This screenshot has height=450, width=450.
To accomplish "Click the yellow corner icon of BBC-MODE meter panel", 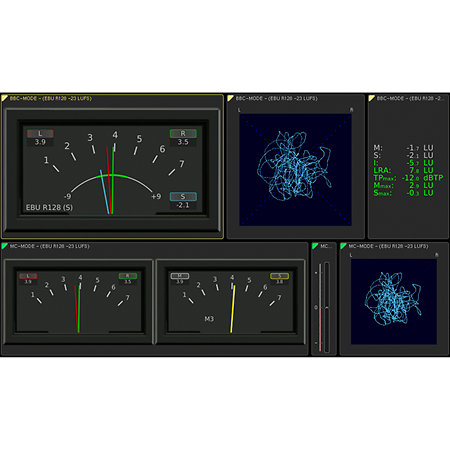I will [4, 98].
